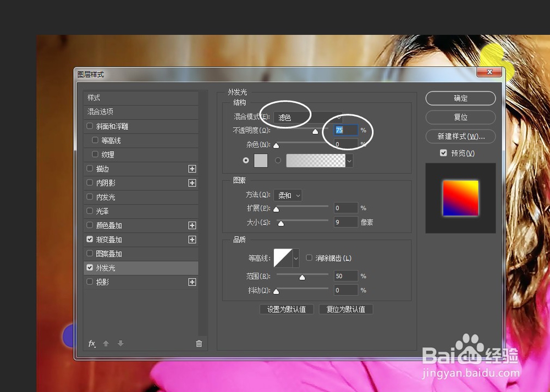Click the 大小 value field

tap(346, 222)
